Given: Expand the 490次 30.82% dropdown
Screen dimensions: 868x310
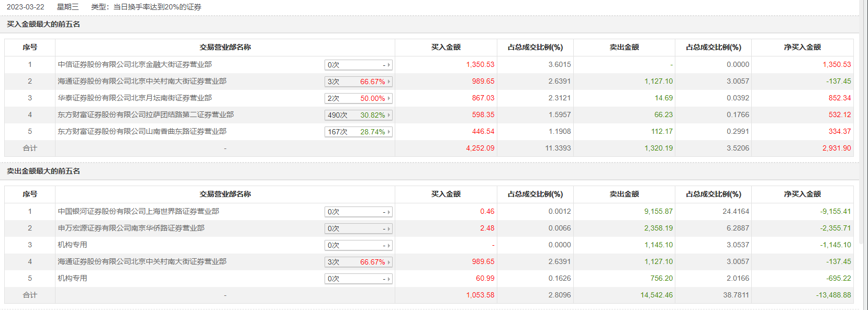Looking at the screenshot, I should [x=359, y=115].
